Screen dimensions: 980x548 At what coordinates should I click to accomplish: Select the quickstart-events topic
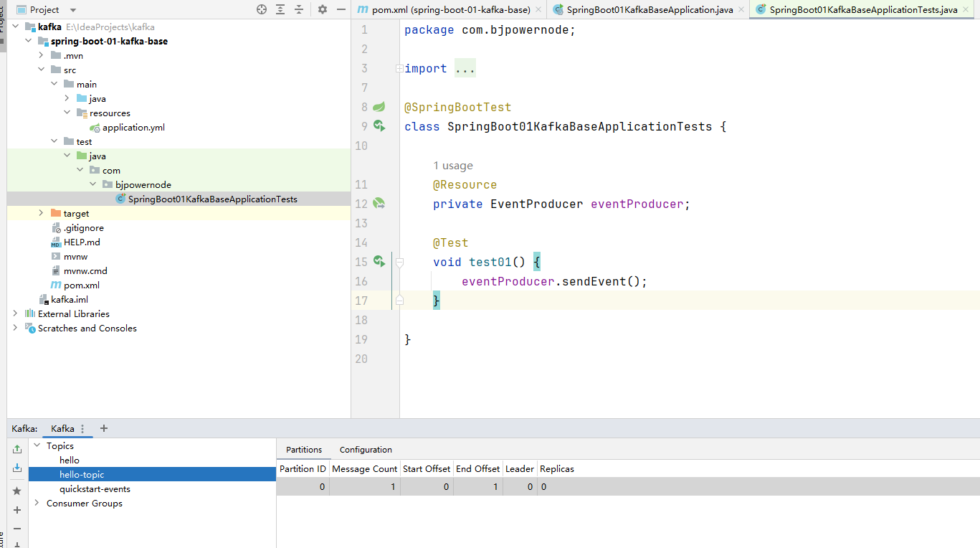coord(95,488)
